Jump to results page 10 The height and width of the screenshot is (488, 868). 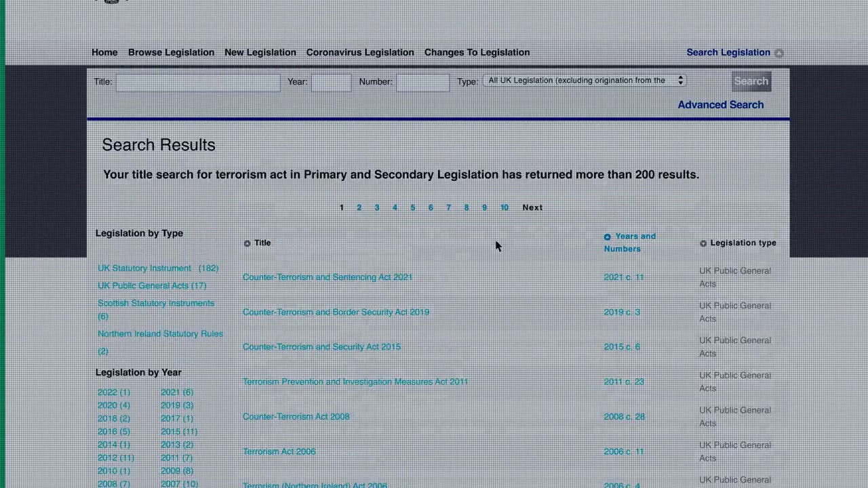pyautogui.click(x=504, y=207)
